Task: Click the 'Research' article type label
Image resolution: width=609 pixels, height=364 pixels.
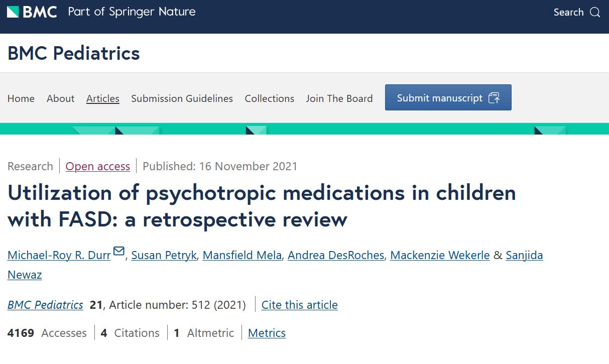Action: coord(30,166)
